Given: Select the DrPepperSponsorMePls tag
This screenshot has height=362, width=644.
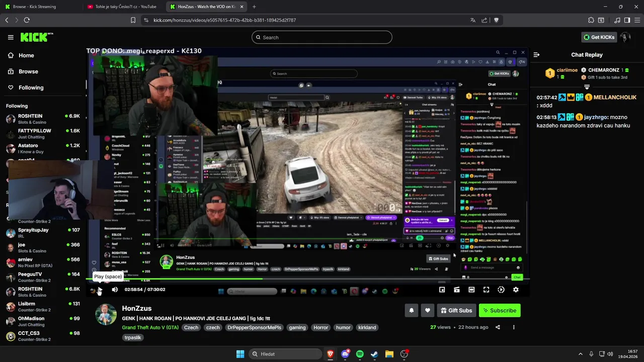Looking at the screenshot, I should point(254,327).
